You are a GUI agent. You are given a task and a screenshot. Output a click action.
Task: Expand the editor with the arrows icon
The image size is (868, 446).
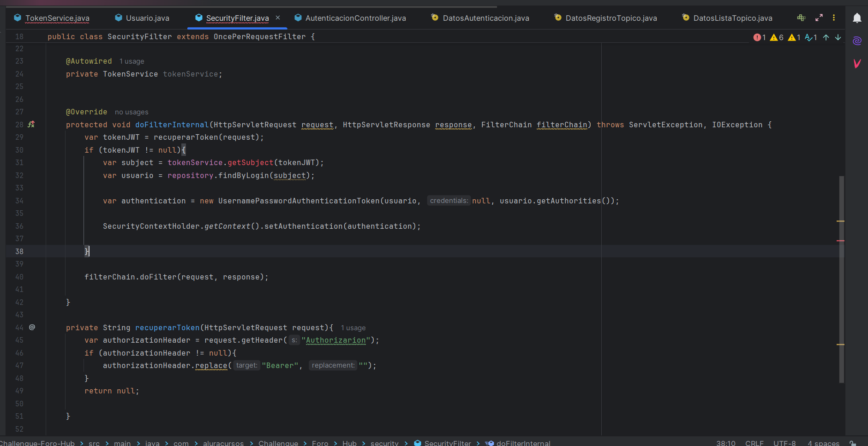(x=819, y=18)
